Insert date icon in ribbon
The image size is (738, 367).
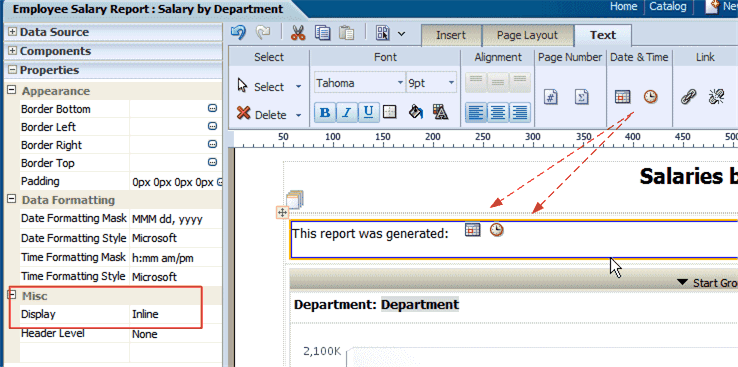coord(623,97)
